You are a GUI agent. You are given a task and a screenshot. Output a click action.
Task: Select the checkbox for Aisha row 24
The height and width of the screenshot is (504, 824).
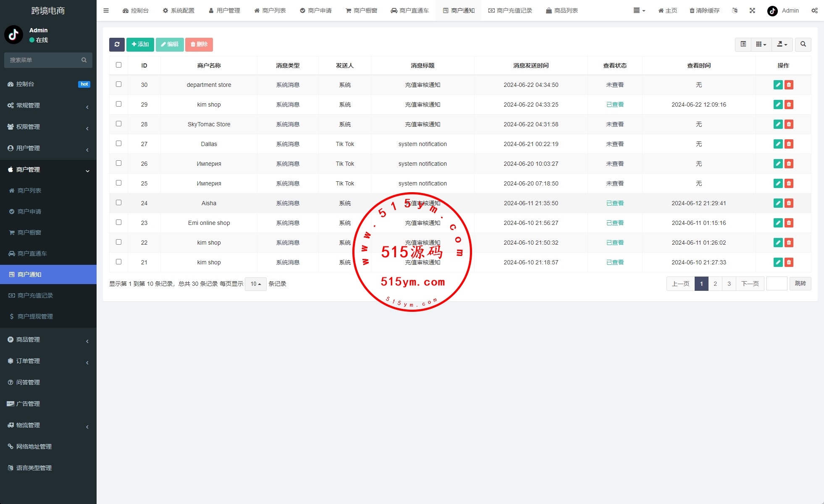point(118,203)
